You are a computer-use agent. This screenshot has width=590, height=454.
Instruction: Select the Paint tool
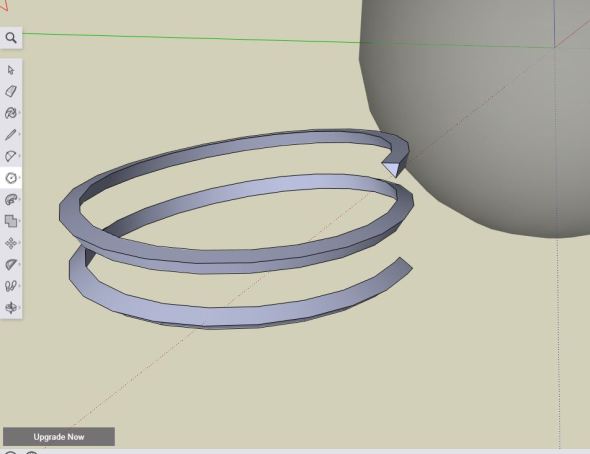pos(11,113)
